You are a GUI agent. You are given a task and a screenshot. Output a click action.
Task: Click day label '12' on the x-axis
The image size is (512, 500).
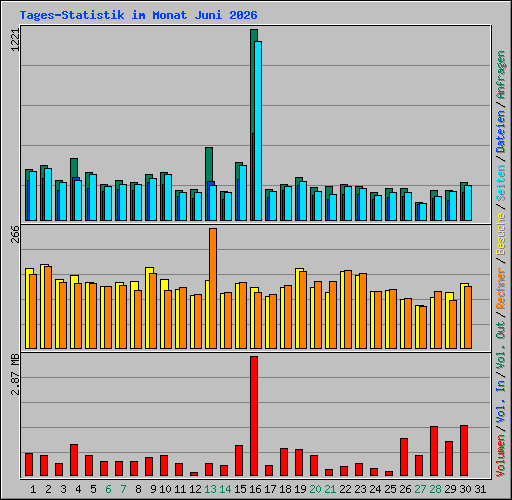(x=195, y=489)
